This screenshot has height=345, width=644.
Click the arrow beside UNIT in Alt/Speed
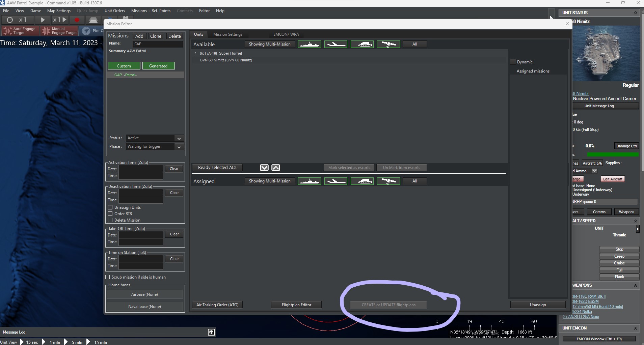pos(638,229)
